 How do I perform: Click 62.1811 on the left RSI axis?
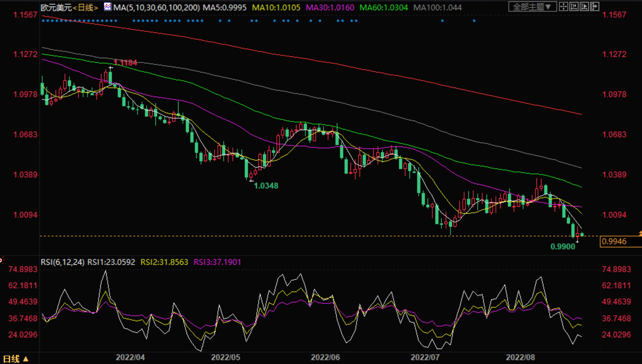pos(23,285)
